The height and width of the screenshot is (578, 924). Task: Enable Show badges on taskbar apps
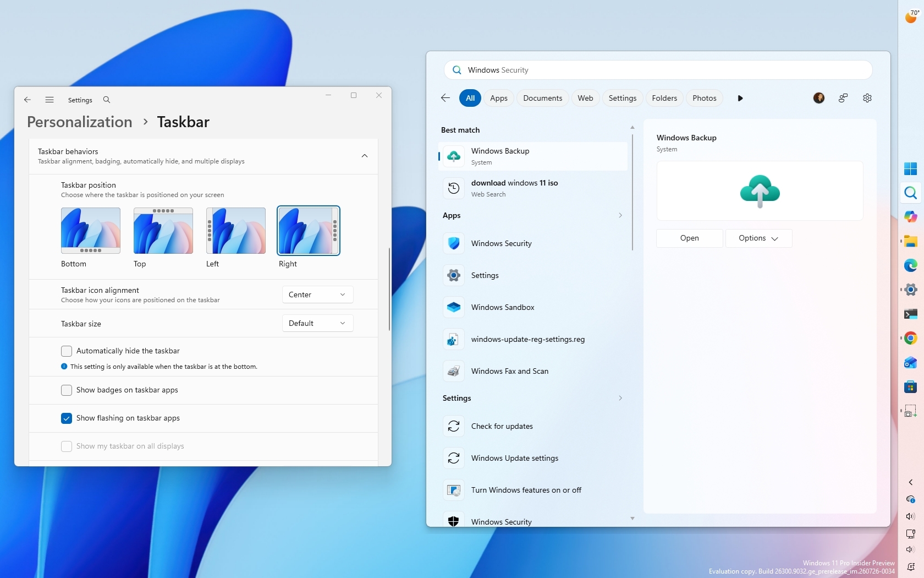[x=67, y=390]
